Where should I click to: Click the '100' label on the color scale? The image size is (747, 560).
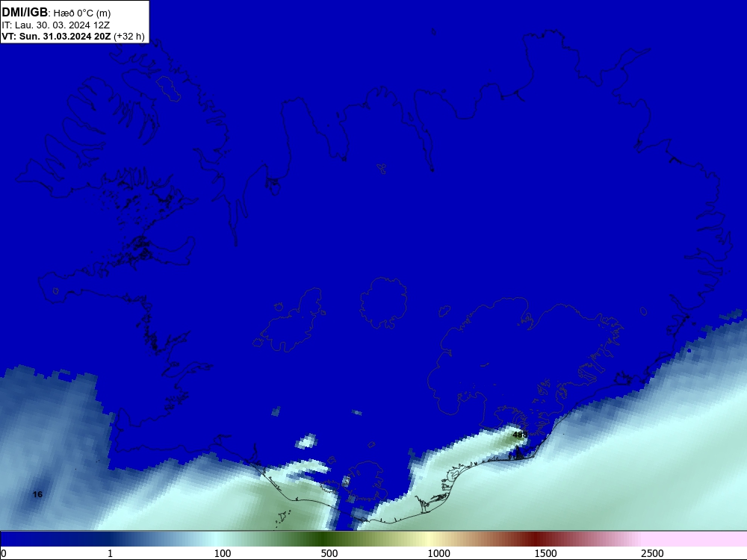[x=223, y=553]
